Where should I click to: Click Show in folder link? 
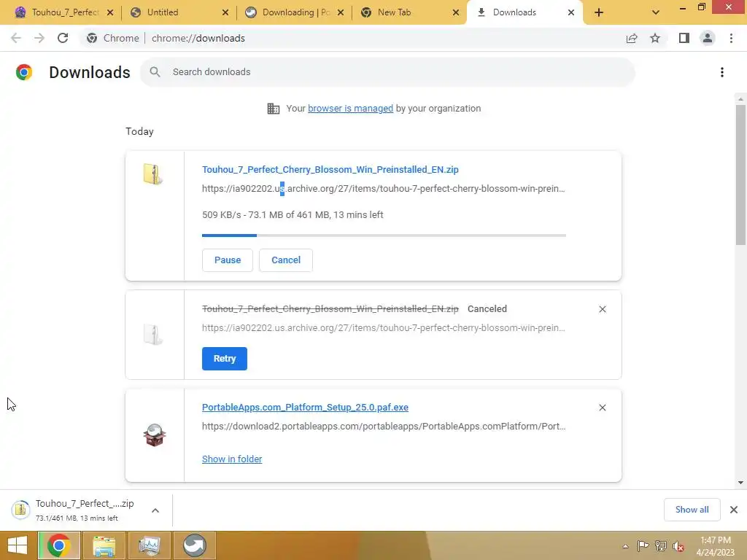point(232,459)
